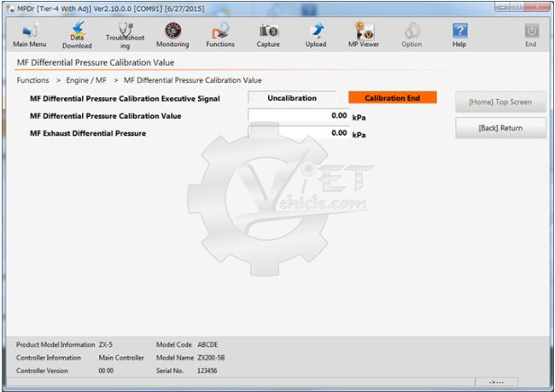Go to Functions in the breadcrumb path
This screenshot has width=555, height=392.
tap(33, 80)
